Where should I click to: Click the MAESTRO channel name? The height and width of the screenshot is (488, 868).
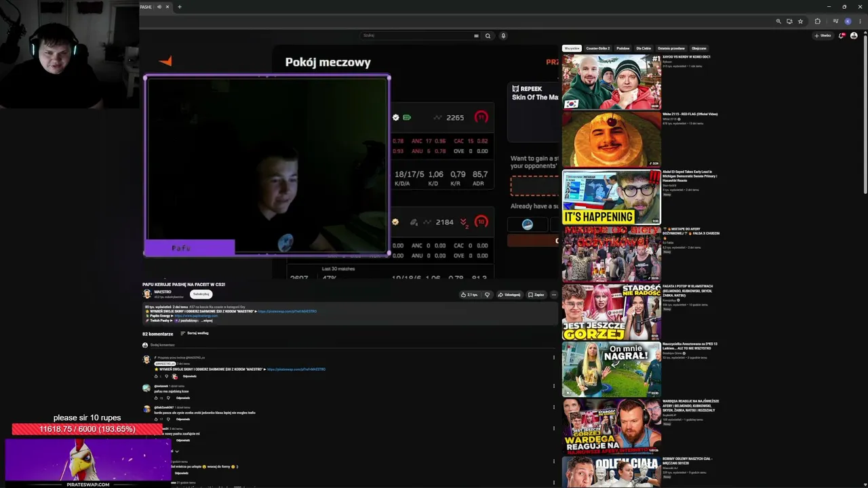[x=163, y=292]
